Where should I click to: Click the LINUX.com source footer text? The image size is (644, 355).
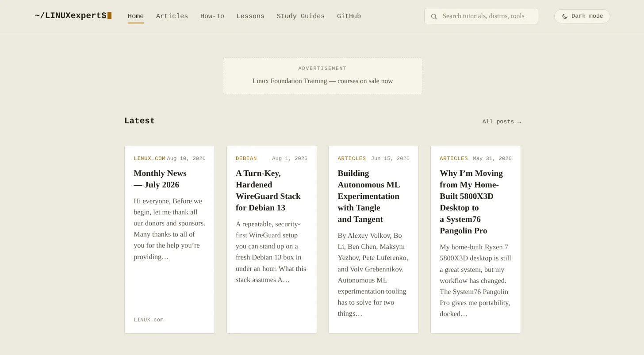coord(149,320)
